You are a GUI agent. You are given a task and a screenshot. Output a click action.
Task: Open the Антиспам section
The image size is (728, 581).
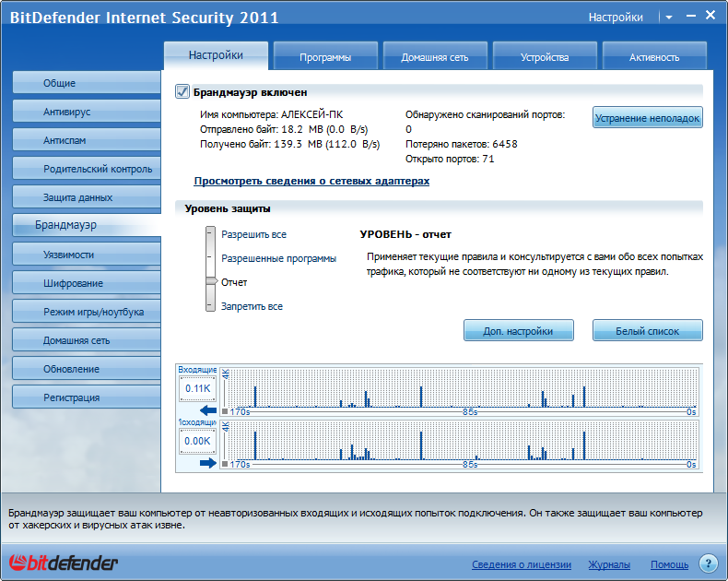(87, 140)
